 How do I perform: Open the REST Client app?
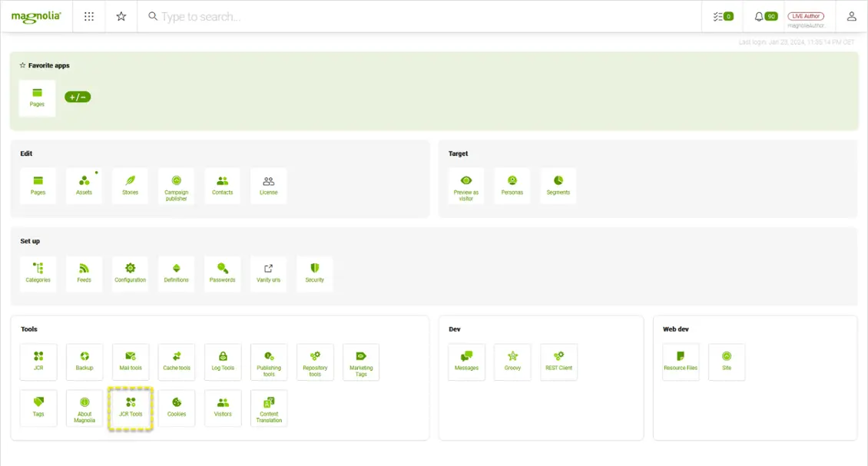[558, 362]
